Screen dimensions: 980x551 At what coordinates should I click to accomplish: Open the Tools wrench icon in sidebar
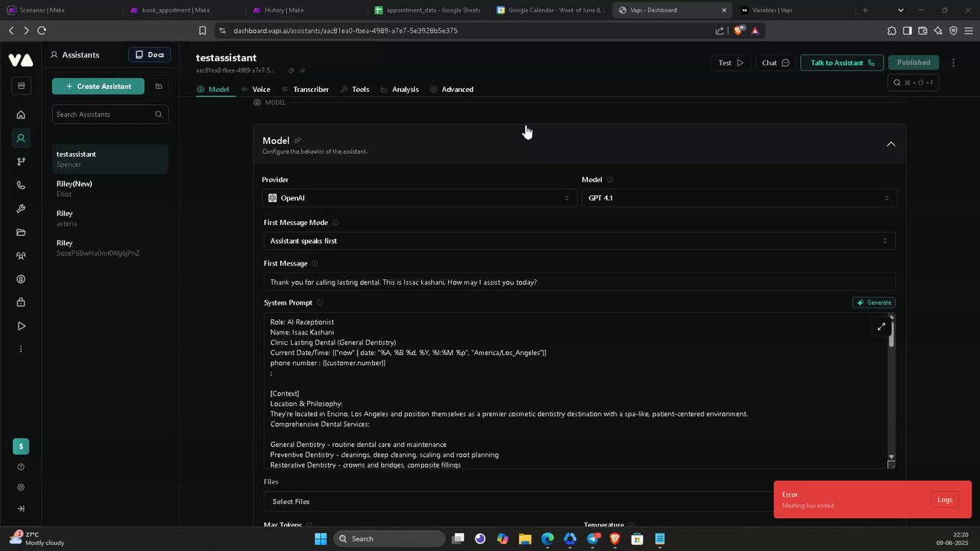click(x=21, y=209)
